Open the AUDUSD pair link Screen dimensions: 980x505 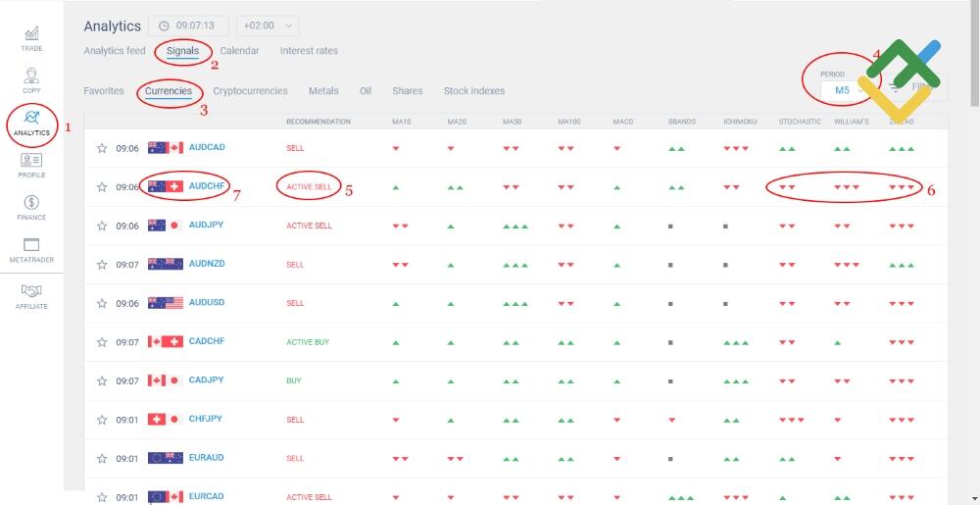pos(207,302)
